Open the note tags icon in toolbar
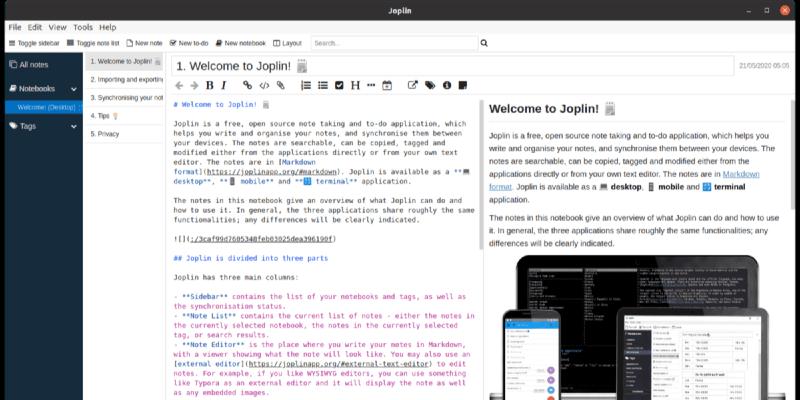Viewport: 800px width, 400px height. pos(430,86)
